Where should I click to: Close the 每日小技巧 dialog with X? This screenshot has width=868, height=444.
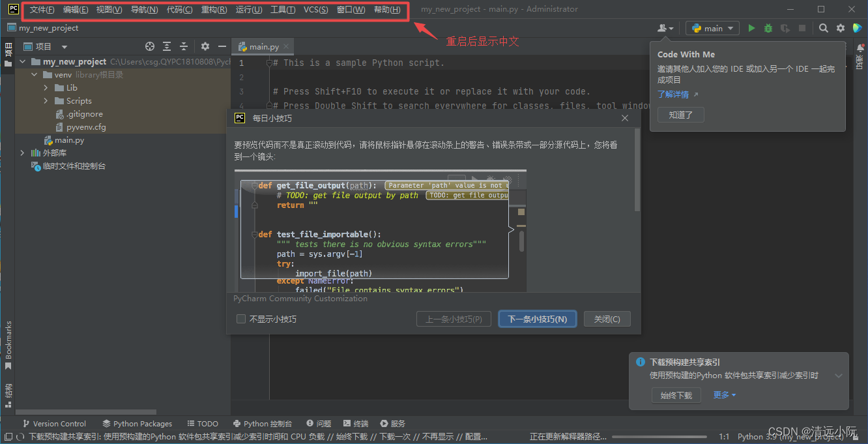point(625,118)
